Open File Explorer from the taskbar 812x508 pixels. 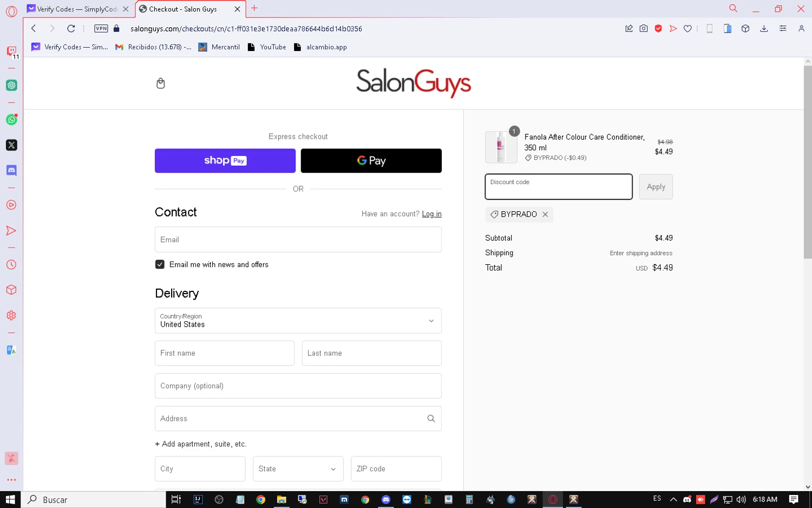[281, 500]
